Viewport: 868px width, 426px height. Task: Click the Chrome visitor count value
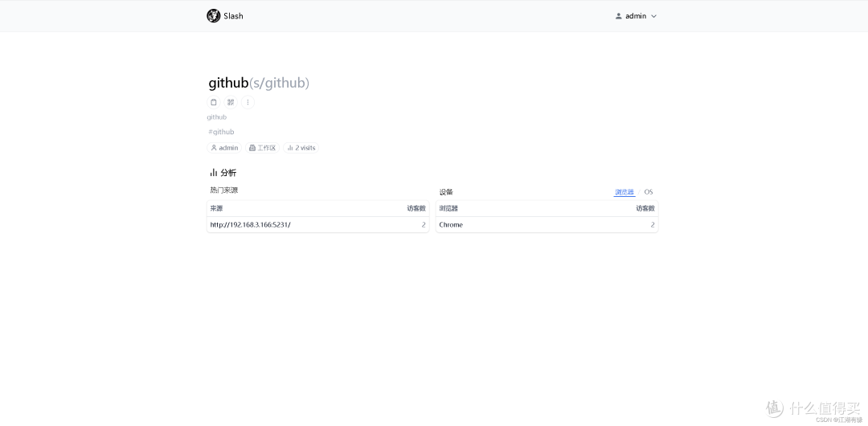(x=653, y=224)
